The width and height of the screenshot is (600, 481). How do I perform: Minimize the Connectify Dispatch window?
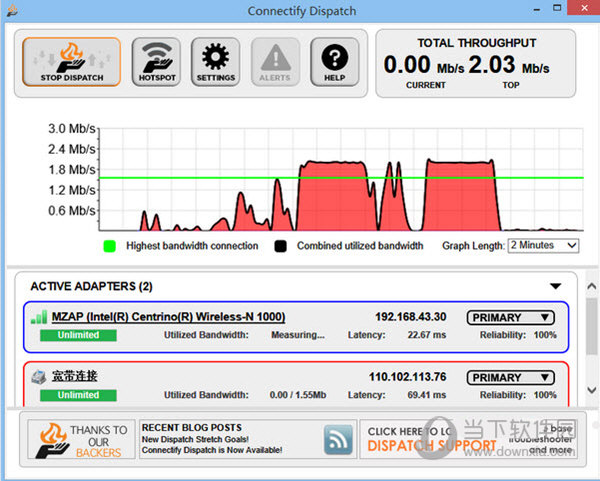pos(537,9)
